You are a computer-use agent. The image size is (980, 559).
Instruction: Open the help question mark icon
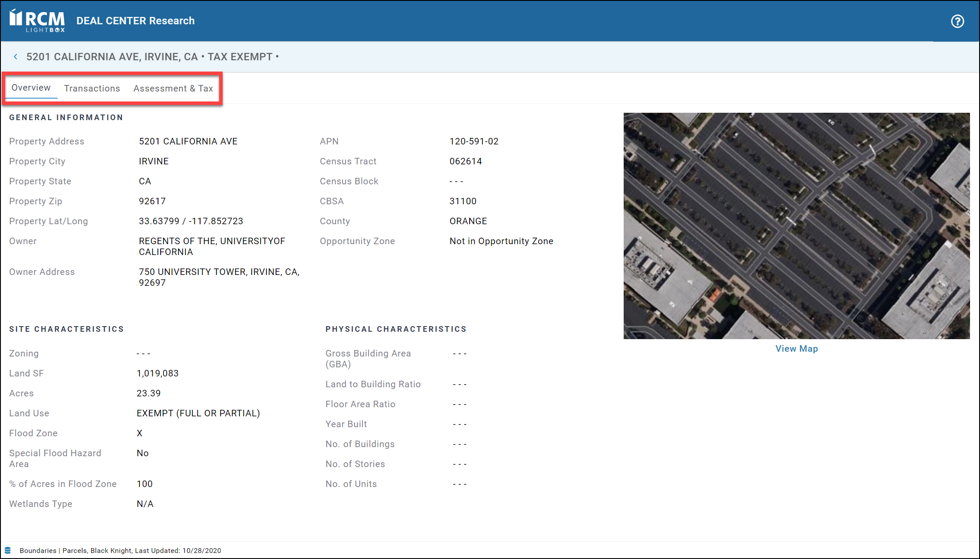pyautogui.click(x=957, y=21)
